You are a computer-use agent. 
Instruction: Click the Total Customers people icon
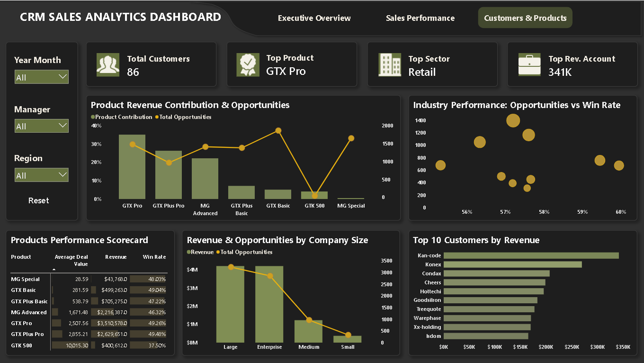(108, 65)
